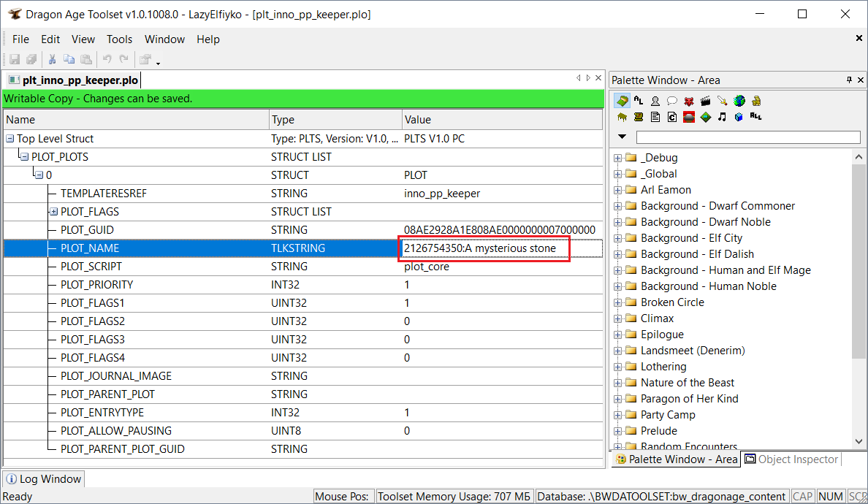
Task: Select the Merchant gold coins palette icon
Action: (x=756, y=101)
